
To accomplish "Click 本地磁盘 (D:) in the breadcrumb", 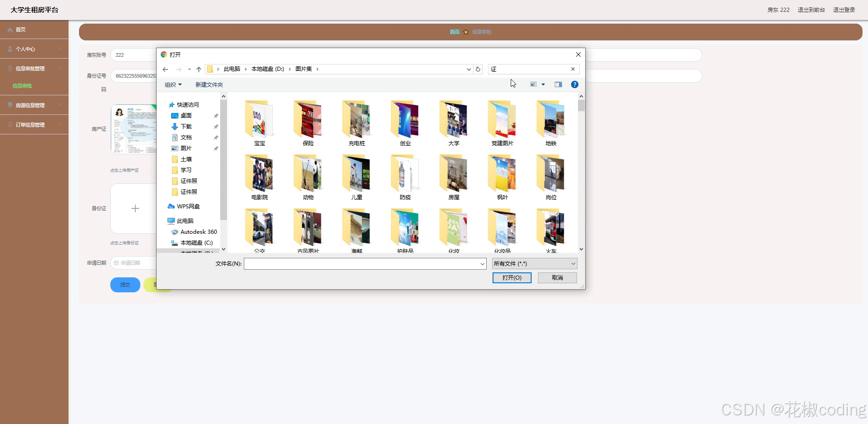I will coord(268,69).
